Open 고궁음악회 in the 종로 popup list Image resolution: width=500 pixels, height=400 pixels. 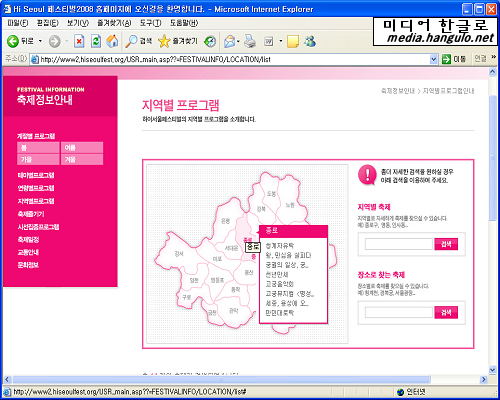point(279,284)
